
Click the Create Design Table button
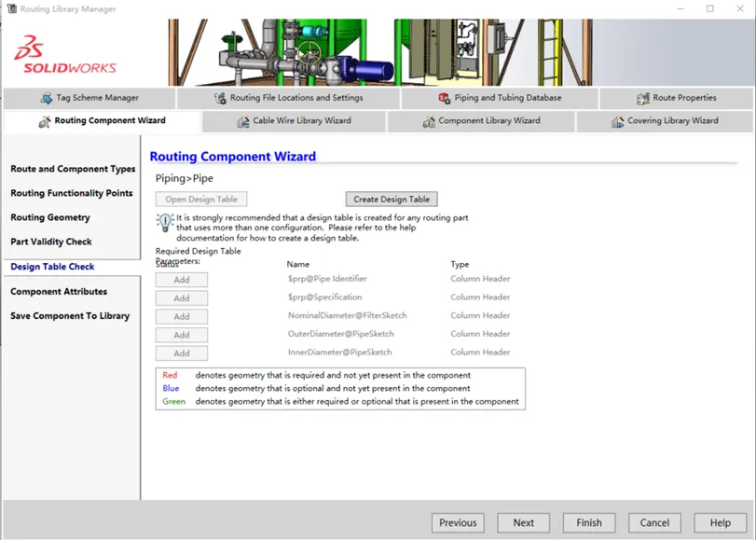point(392,200)
